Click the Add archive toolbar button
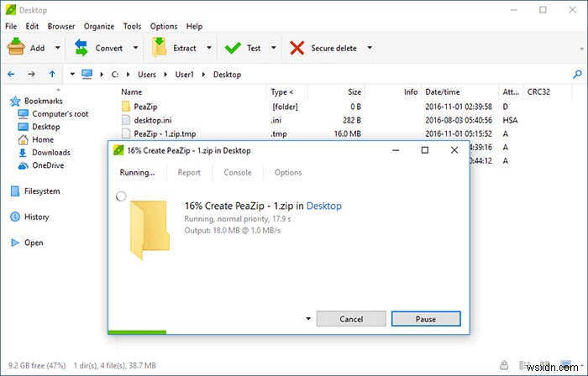The height and width of the screenshot is (376, 588). (26, 48)
